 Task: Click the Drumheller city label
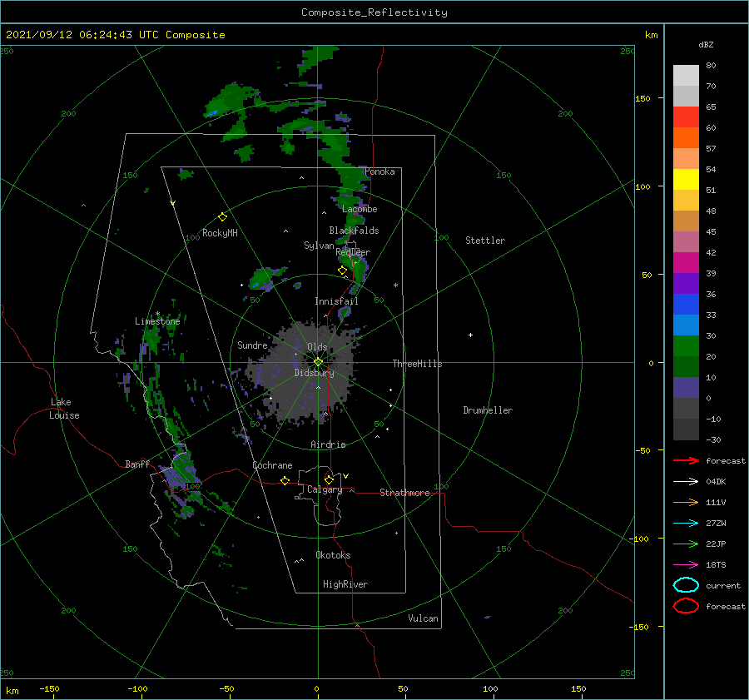tap(488, 410)
